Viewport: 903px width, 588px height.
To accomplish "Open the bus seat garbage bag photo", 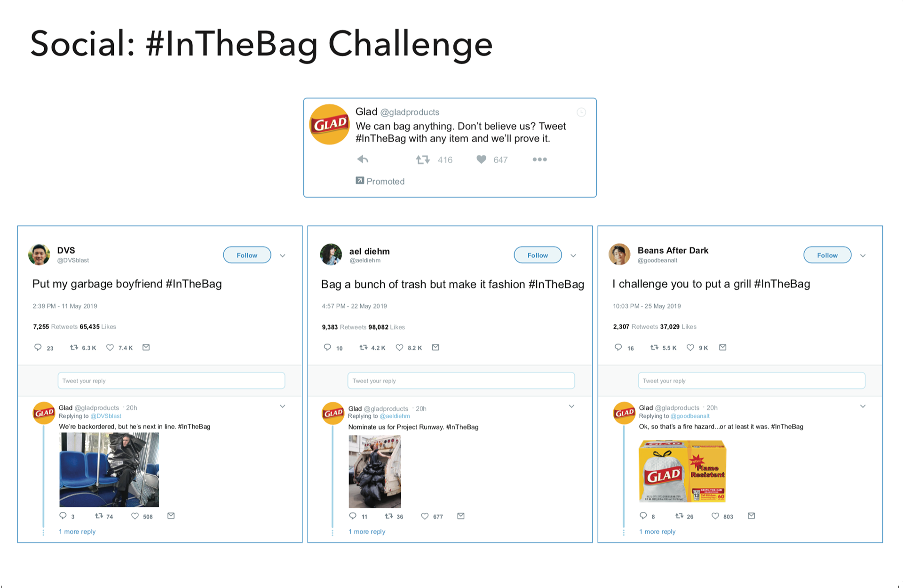I will tap(109, 469).
